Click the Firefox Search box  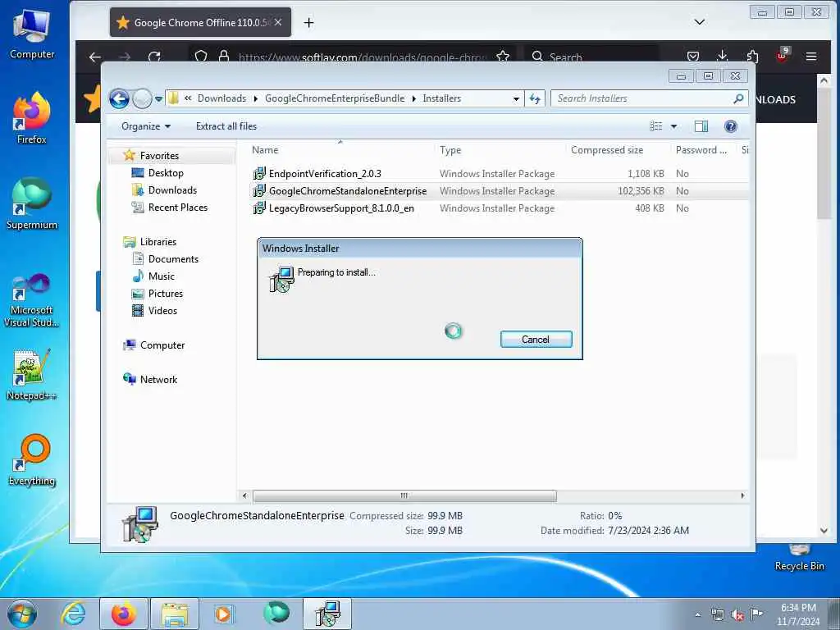pyautogui.click(x=592, y=56)
